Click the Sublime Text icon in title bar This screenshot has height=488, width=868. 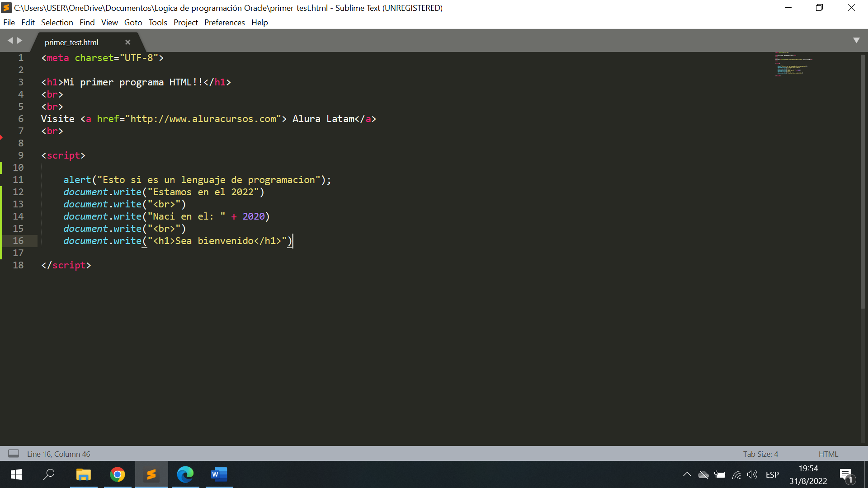6,8
